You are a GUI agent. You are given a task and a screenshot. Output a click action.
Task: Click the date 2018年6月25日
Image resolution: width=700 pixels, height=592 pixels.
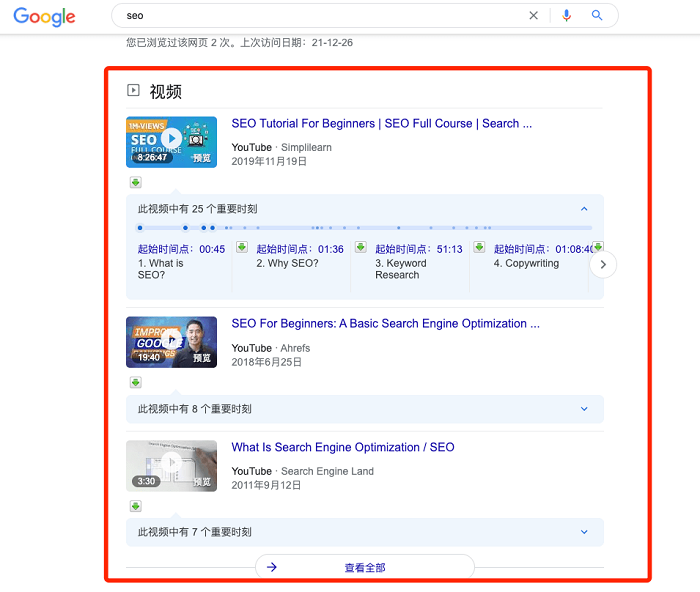266,362
